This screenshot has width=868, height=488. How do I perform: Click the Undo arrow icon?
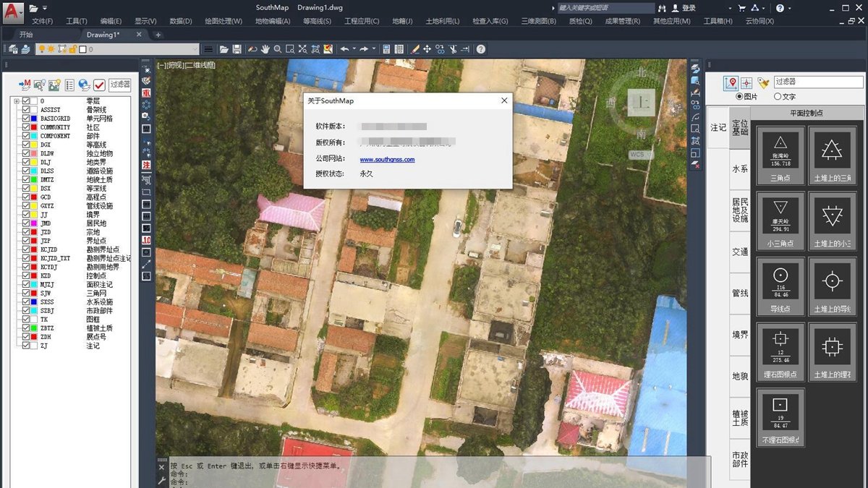345,49
